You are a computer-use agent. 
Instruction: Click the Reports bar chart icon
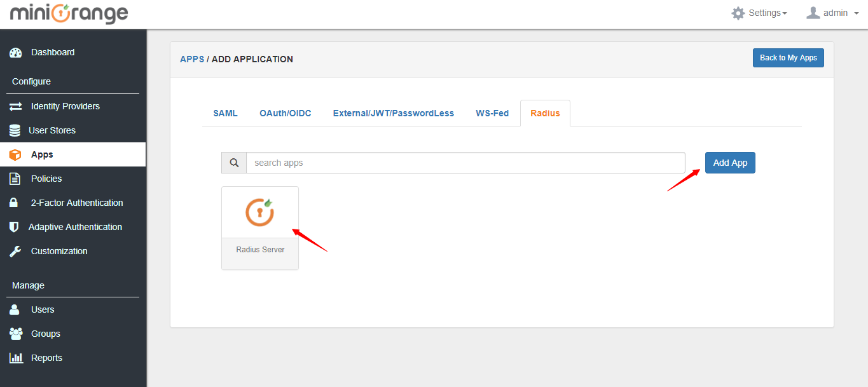click(x=16, y=358)
